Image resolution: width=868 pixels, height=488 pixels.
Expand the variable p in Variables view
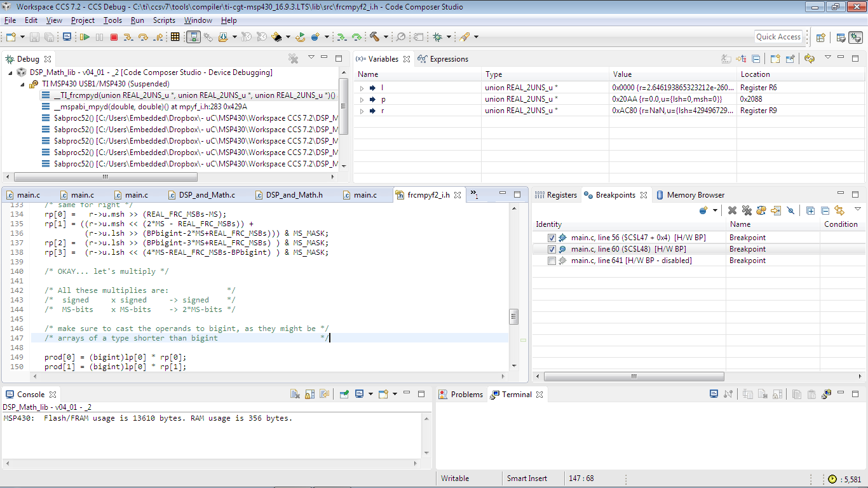[361, 99]
